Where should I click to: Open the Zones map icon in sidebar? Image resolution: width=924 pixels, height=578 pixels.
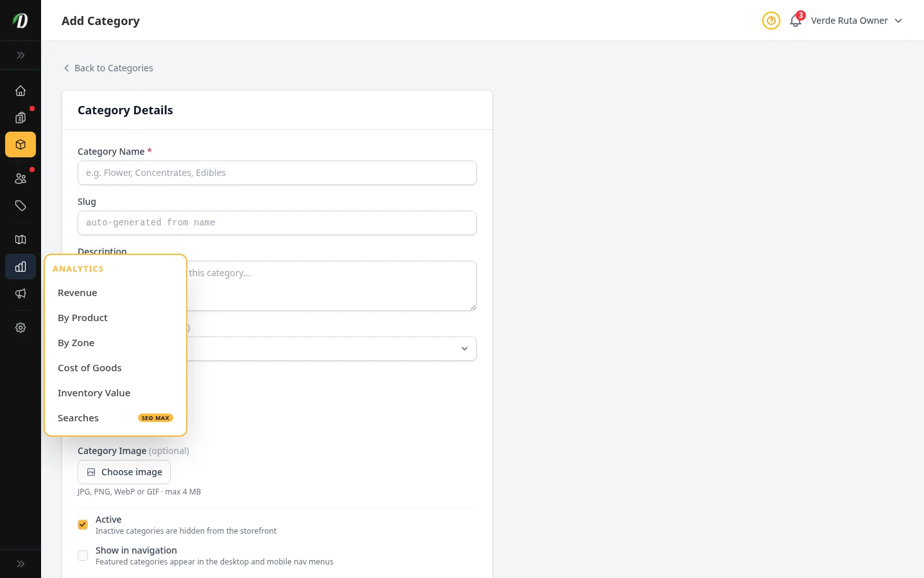click(x=21, y=240)
